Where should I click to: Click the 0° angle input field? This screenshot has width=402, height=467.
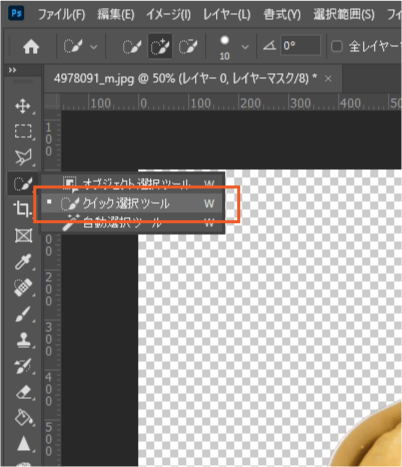[x=300, y=45]
